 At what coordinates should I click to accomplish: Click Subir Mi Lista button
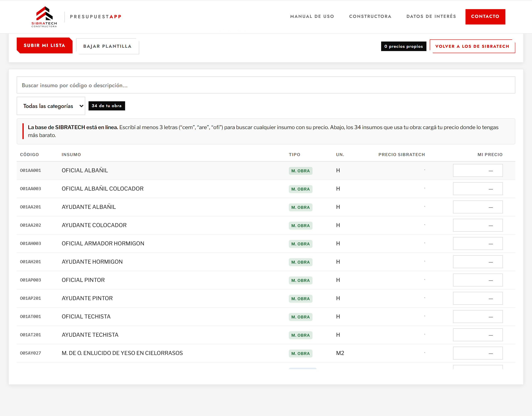[x=45, y=45]
